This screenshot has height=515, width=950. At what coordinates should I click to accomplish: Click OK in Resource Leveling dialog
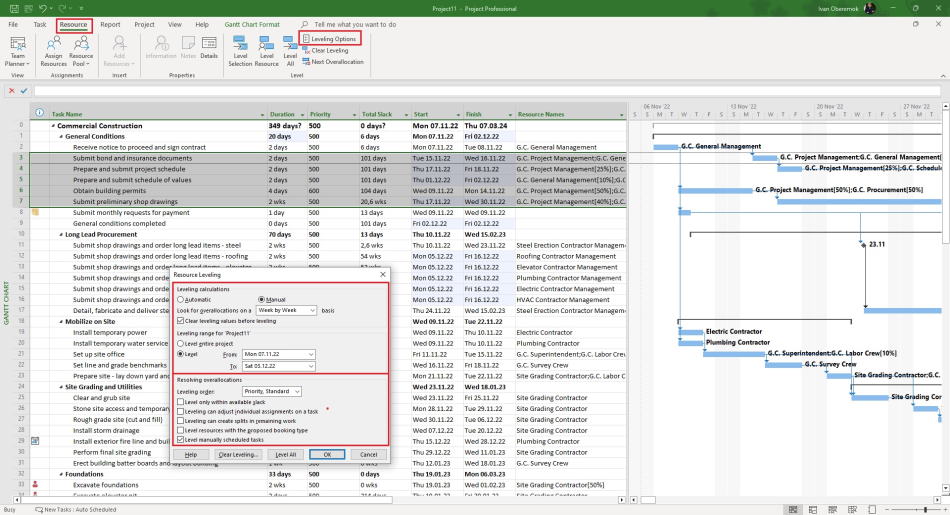327,454
